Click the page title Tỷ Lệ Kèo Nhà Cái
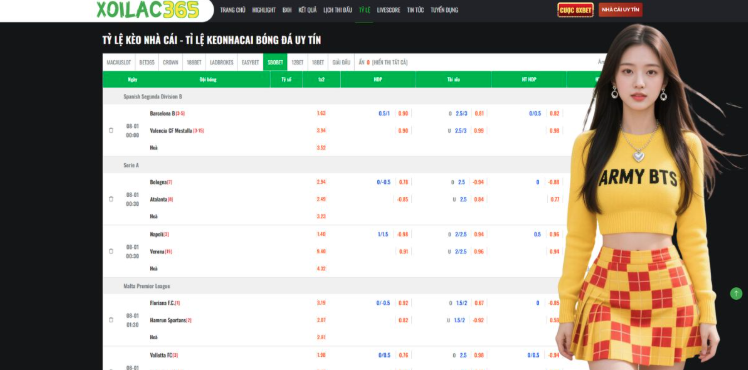 (211, 40)
